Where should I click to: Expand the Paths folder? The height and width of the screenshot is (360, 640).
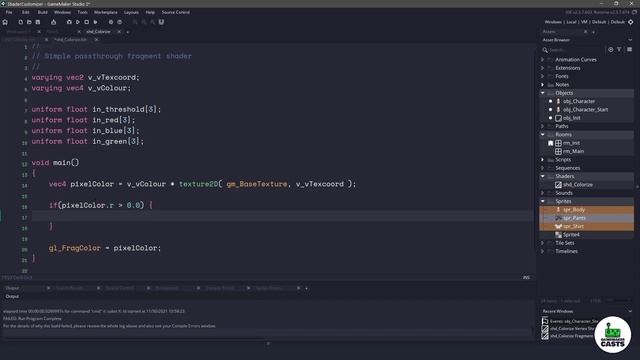[x=542, y=126]
